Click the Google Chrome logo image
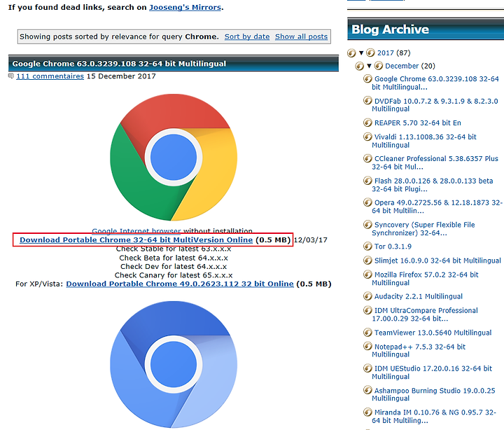Screen dimensions: 504x430 click(x=174, y=158)
